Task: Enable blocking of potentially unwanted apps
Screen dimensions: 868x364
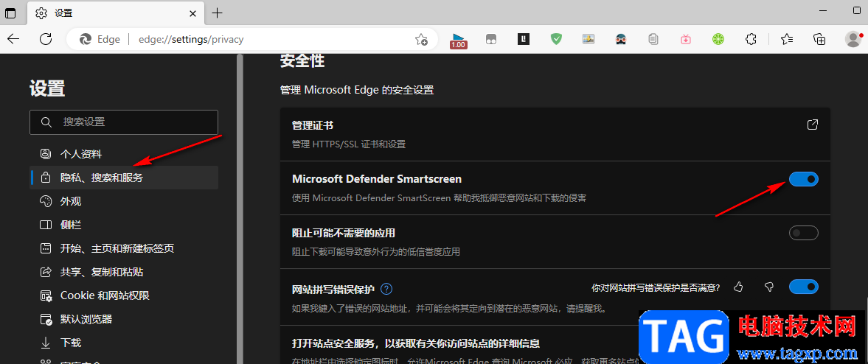Action: (803, 233)
